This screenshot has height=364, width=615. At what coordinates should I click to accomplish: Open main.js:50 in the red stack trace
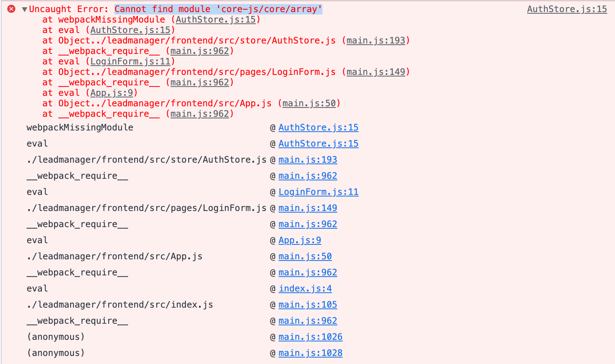click(309, 103)
